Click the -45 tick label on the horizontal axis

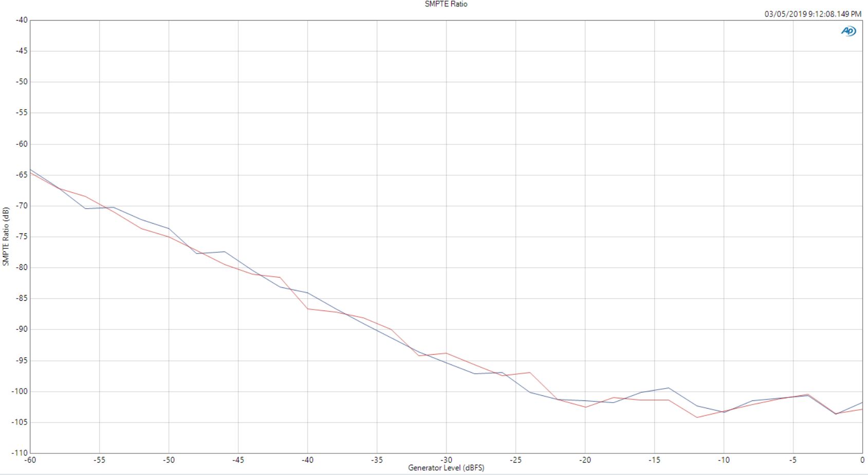pyautogui.click(x=238, y=460)
